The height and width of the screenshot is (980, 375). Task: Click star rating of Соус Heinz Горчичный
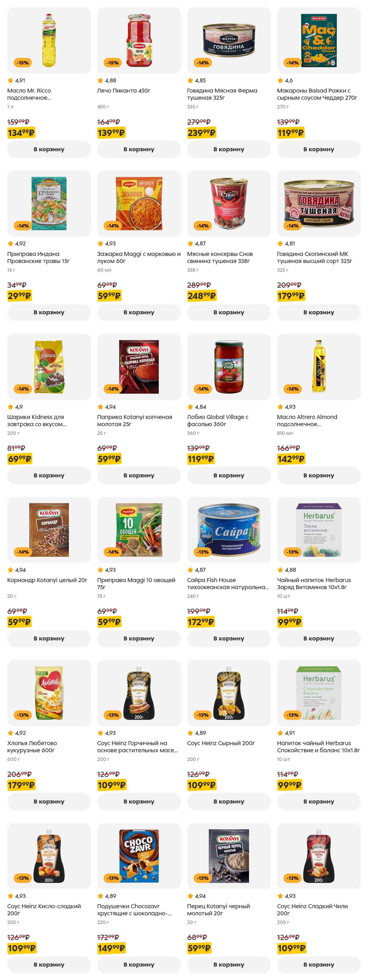107,733
